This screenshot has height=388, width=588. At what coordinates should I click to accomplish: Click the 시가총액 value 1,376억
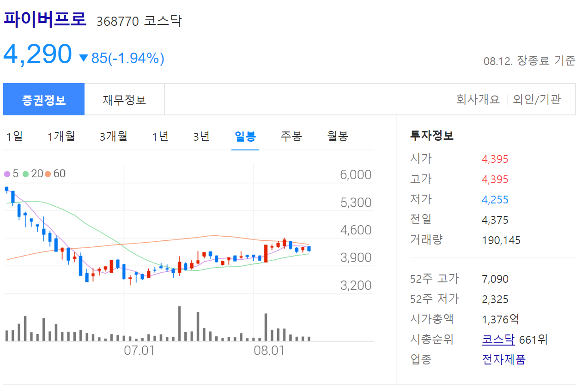501,319
